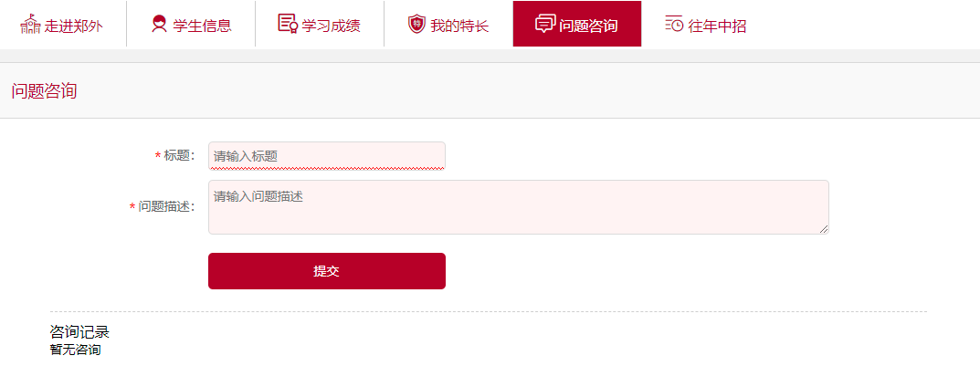
Task: Click the chat bubble icon beside 问题咨询
Action: click(x=545, y=25)
